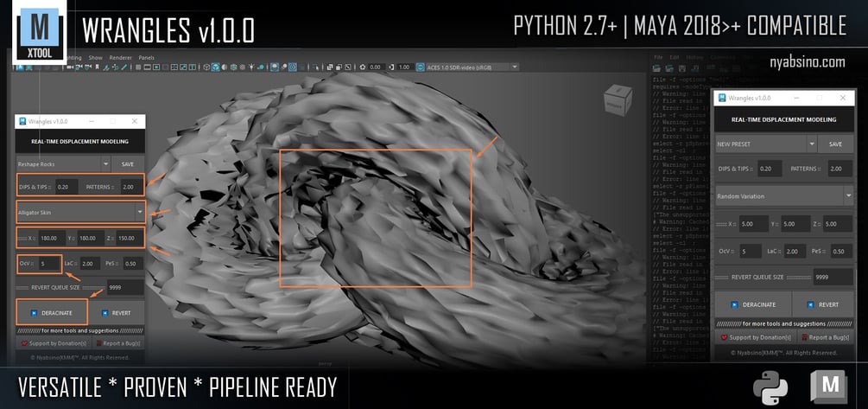Click the Multisample Anti-aliasing icon

tap(293, 67)
